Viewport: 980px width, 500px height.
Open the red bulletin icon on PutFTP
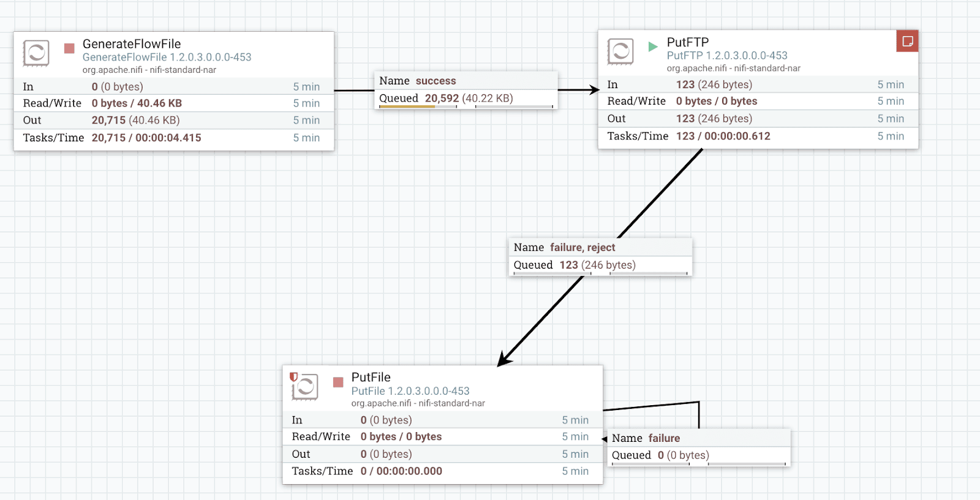[x=907, y=41]
